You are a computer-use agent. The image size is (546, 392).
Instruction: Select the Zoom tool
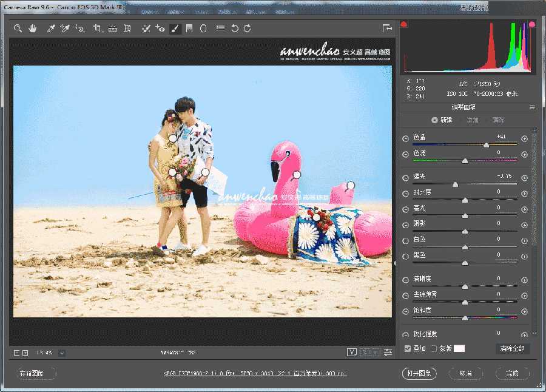(x=18, y=28)
